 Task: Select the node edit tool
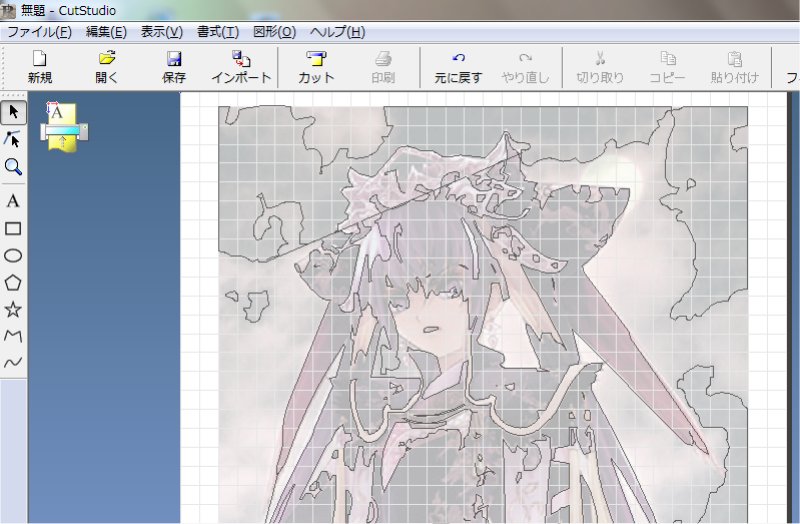pyautogui.click(x=13, y=139)
